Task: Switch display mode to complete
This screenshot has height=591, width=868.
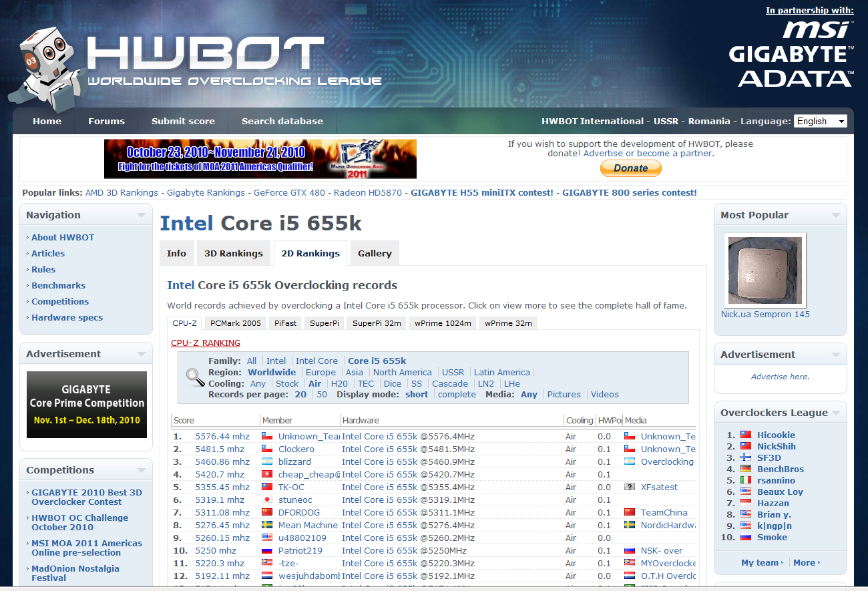Action: point(457,394)
